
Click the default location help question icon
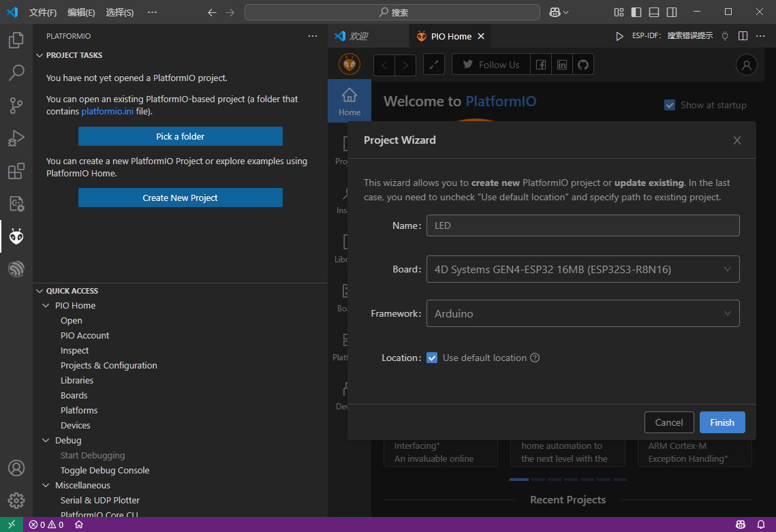pos(535,358)
